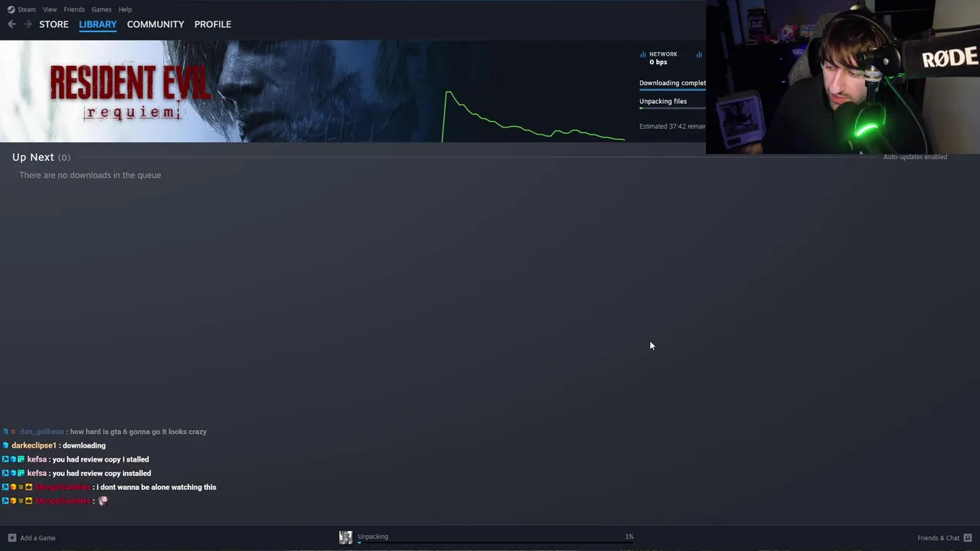The image size is (980, 551).
Task: Click the network bars icon beside NETWORK
Action: coord(643,54)
